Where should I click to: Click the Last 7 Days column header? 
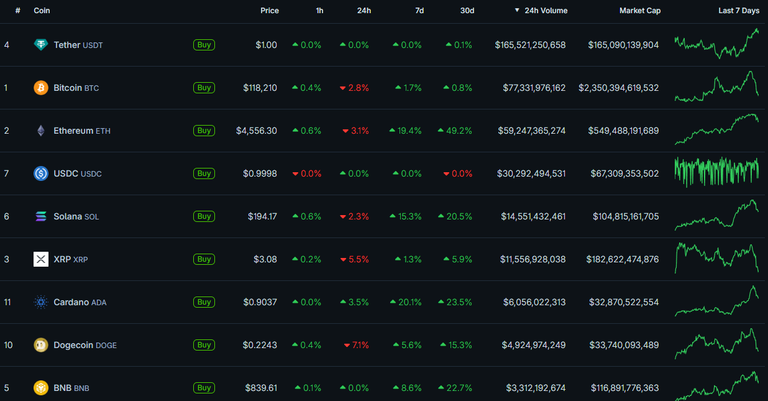[739, 10]
